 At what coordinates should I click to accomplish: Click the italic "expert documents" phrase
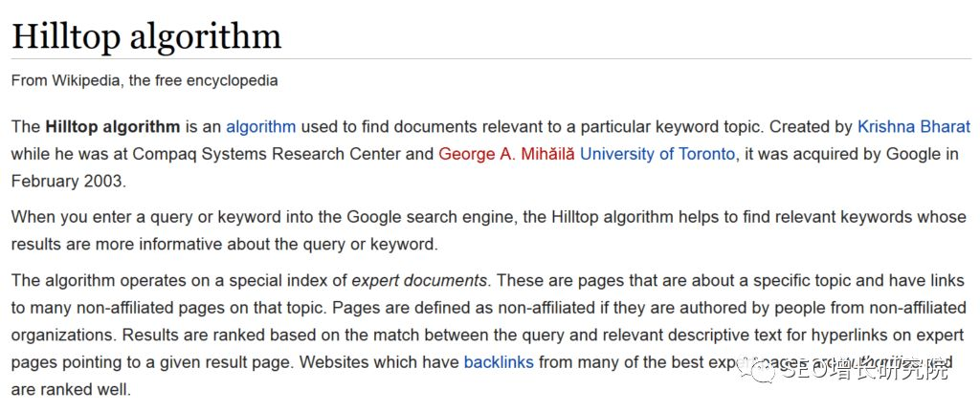click(420, 280)
